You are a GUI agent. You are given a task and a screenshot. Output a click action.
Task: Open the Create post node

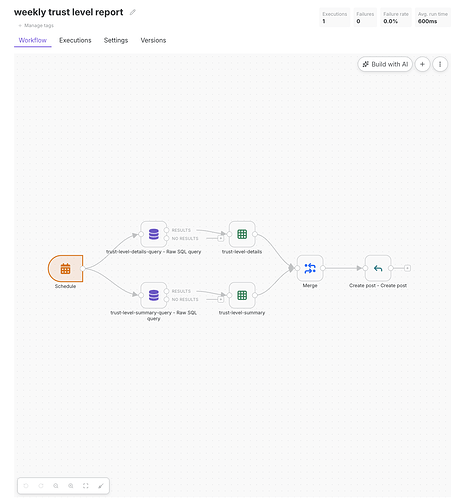(378, 268)
